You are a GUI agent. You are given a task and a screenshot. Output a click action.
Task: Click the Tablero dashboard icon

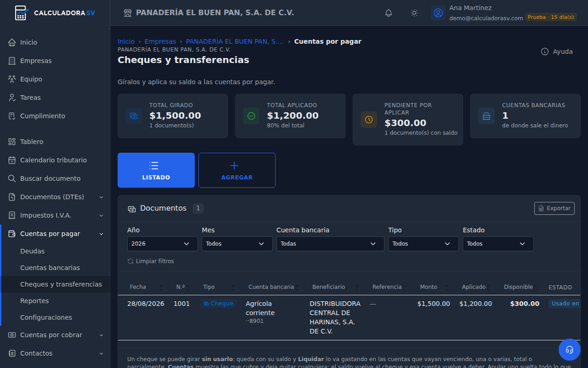12,142
